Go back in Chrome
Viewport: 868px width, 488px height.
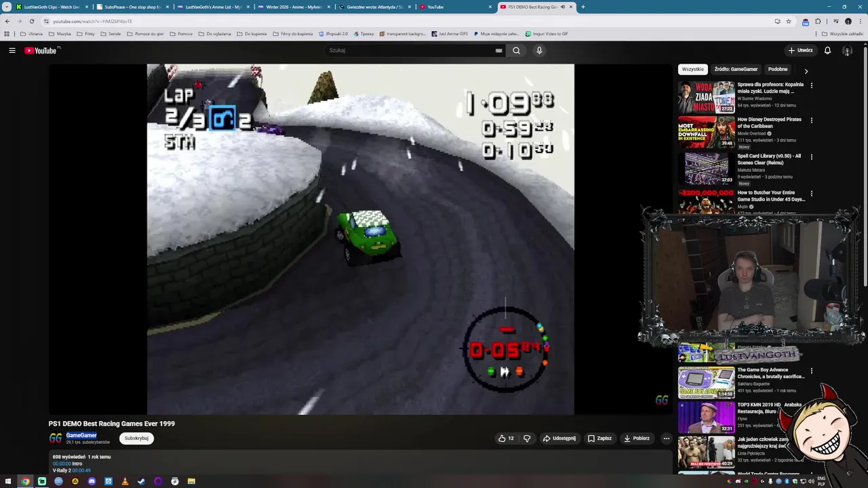click(7, 21)
